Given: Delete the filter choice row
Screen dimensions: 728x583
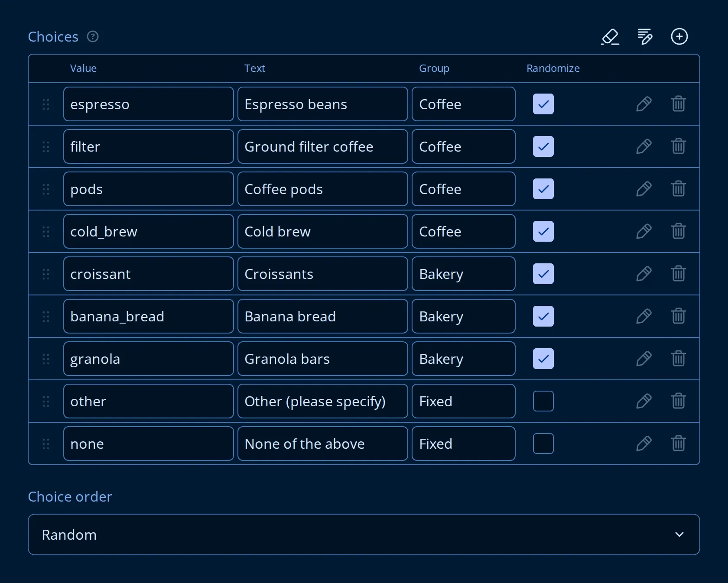Looking at the screenshot, I should coord(678,146).
